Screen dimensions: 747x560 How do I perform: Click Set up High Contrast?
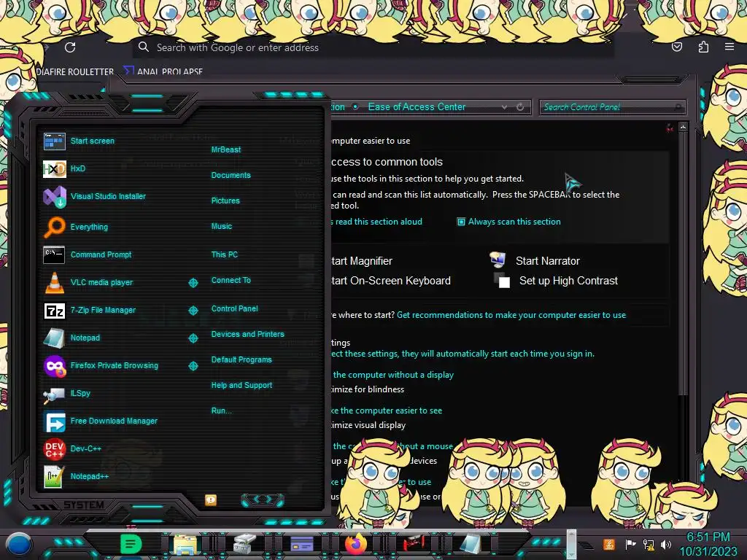tap(568, 281)
